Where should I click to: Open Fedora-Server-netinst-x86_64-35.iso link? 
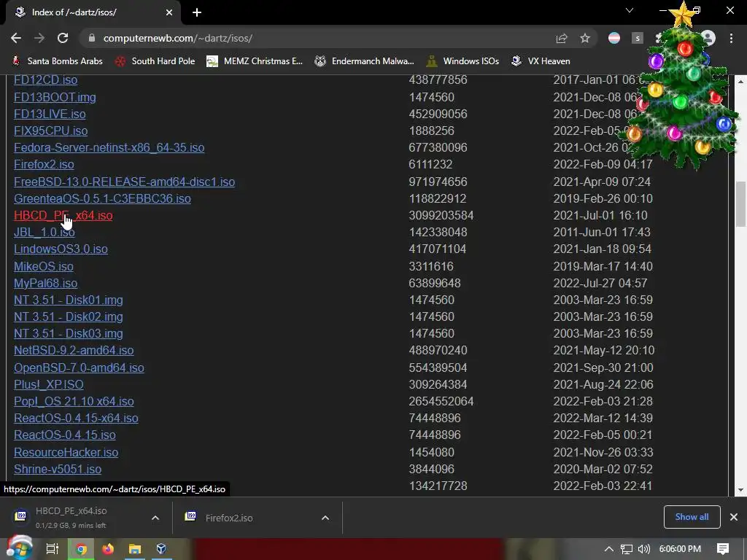[109, 147]
